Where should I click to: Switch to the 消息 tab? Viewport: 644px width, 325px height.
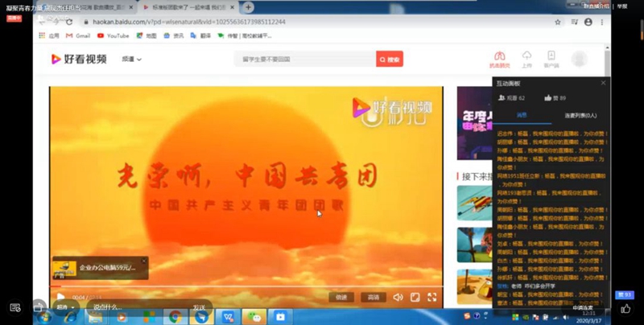[x=522, y=115]
